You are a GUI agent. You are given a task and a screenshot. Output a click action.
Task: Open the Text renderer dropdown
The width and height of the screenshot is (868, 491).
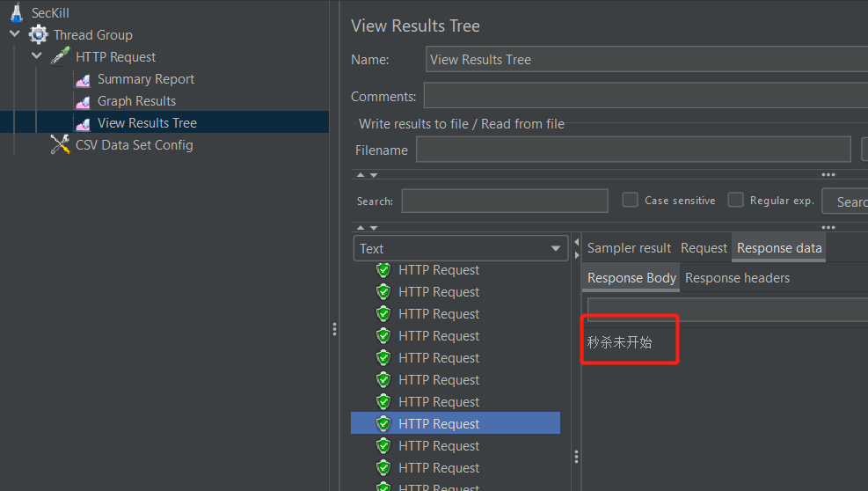click(x=461, y=248)
